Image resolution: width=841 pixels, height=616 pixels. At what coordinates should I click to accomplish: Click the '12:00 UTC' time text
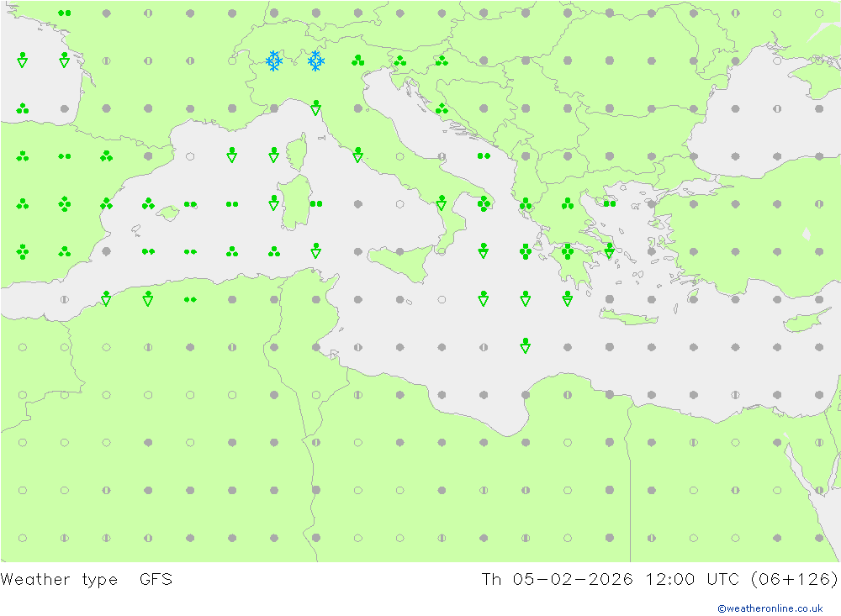[x=692, y=580]
